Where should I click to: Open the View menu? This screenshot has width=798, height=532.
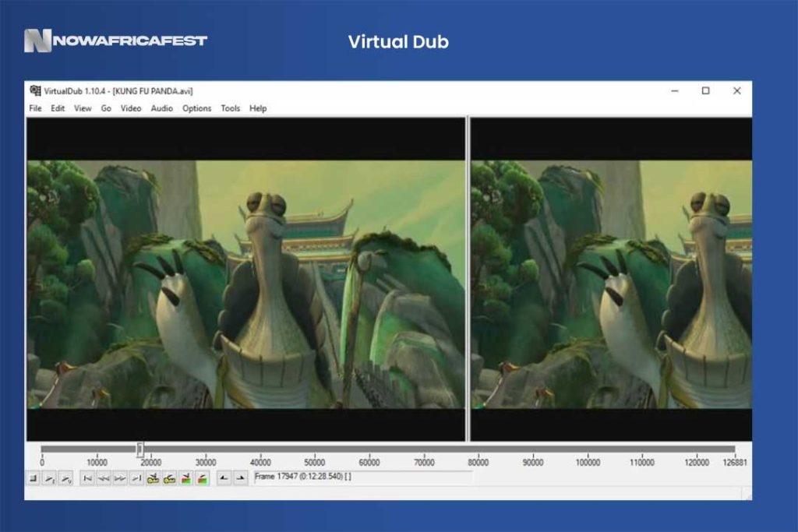tap(83, 108)
